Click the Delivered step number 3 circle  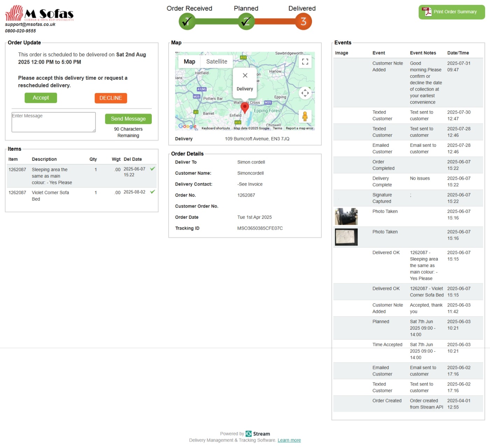303,22
